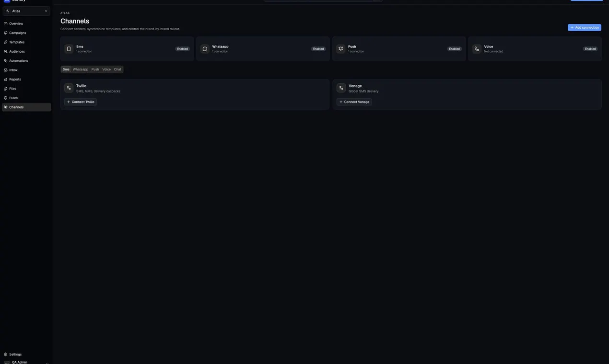Image resolution: width=609 pixels, height=364 pixels.
Task: Click the Push card bell icon
Action: [x=340, y=49]
